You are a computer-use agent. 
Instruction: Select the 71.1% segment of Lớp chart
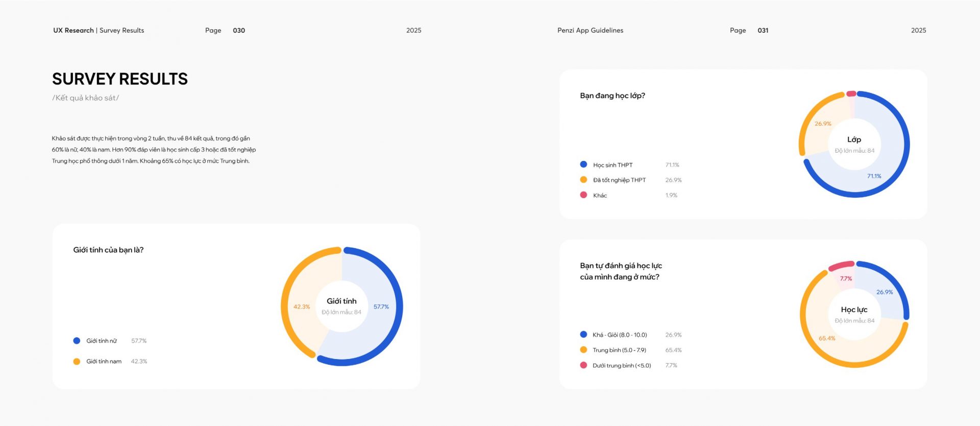(x=888, y=169)
